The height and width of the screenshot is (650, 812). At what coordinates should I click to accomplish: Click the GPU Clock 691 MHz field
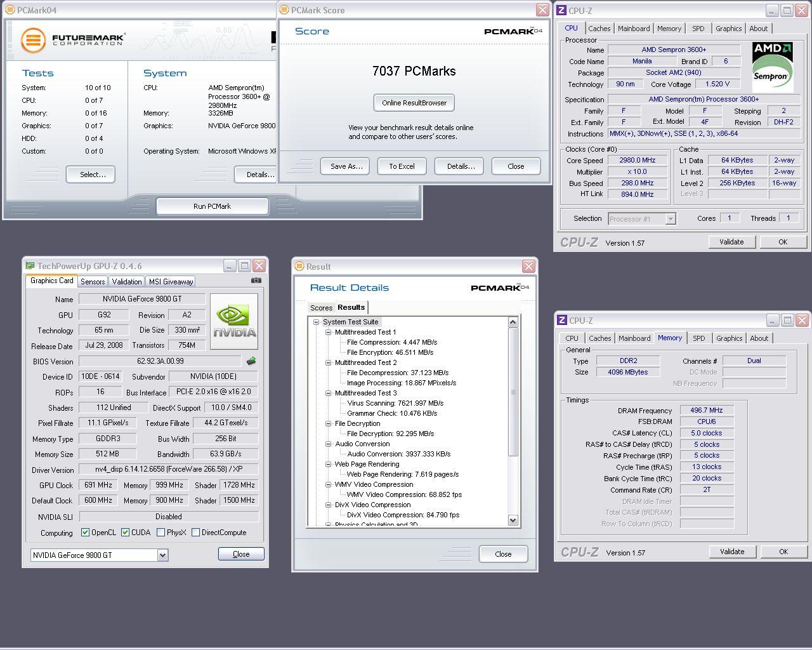point(100,485)
